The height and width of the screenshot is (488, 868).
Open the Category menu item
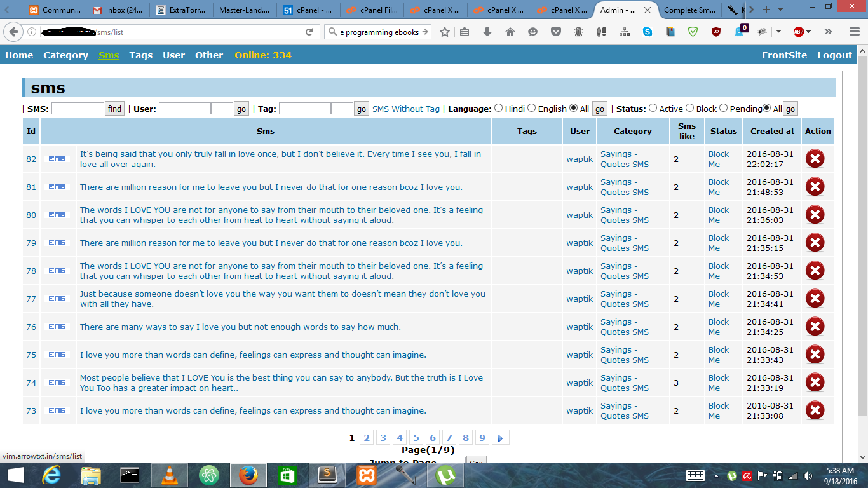(x=65, y=55)
